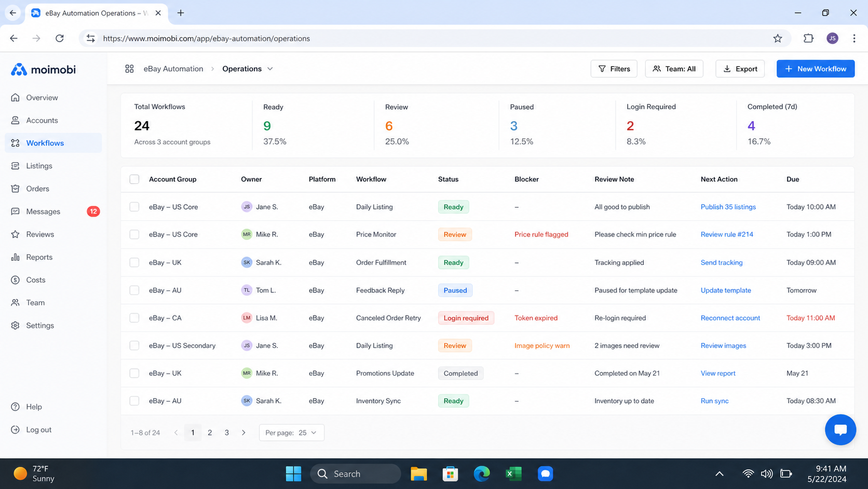Viewport: 868px width, 489px height.
Task: Go to next page arrow in pagination
Action: 243,432
